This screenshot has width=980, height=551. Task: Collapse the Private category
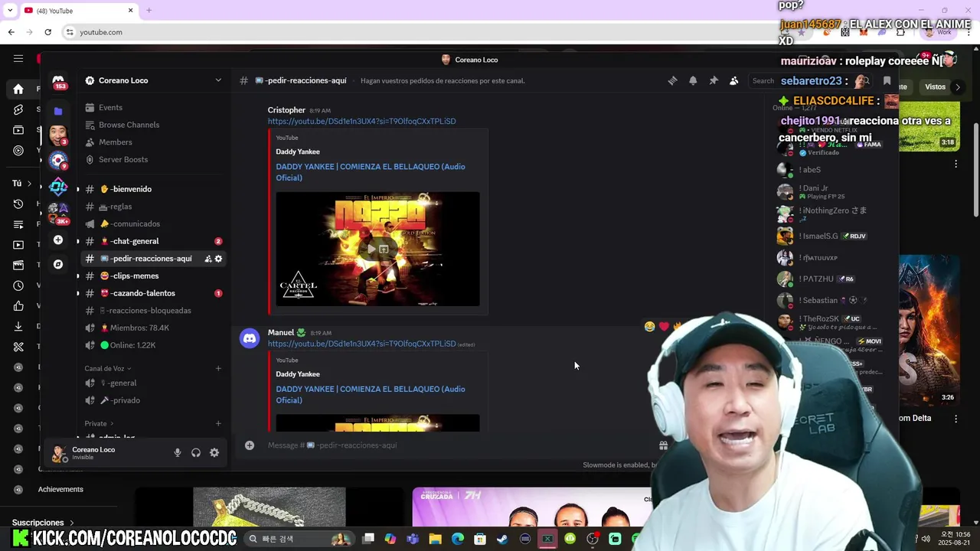[99, 423]
